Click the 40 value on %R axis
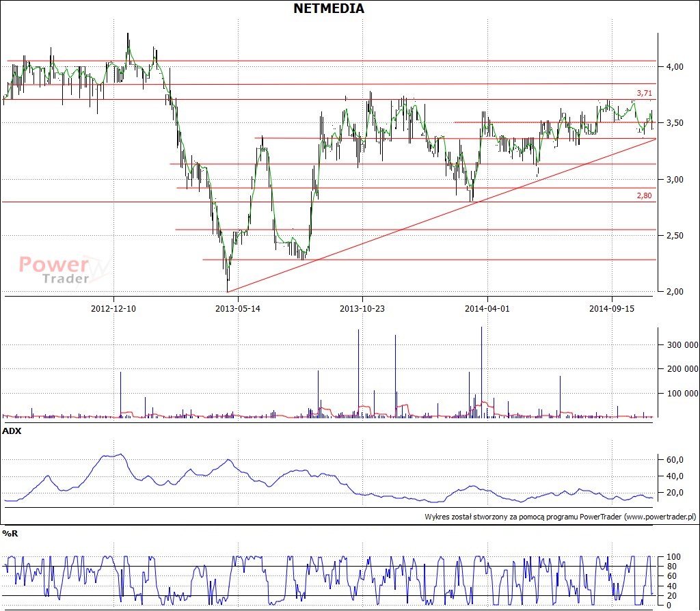The height and width of the screenshot is (611, 700). 671,586
